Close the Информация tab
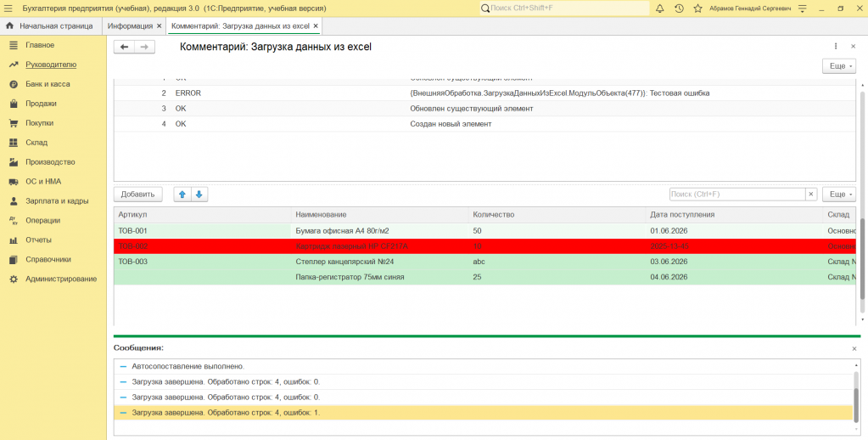Viewport: 868px width, 440px height. [x=159, y=26]
